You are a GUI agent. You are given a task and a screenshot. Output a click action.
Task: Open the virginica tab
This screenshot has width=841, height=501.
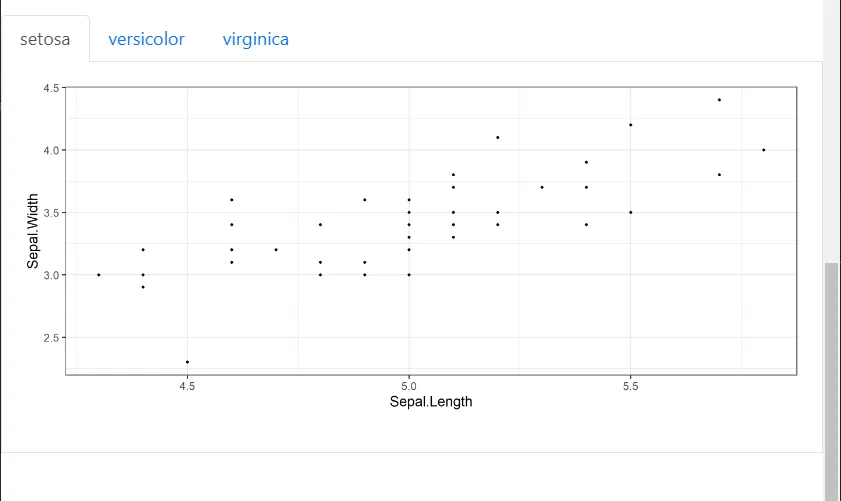coord(256,39)
